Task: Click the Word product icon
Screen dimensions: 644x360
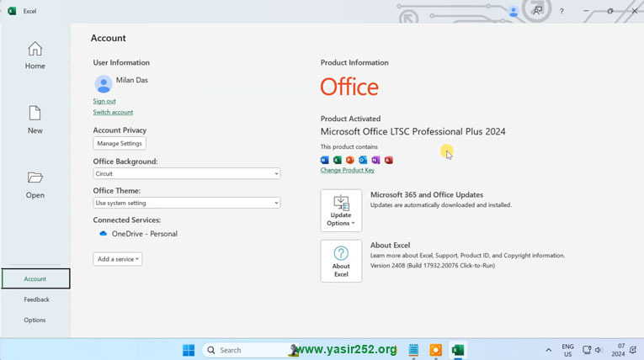Action: pos(324,160)
